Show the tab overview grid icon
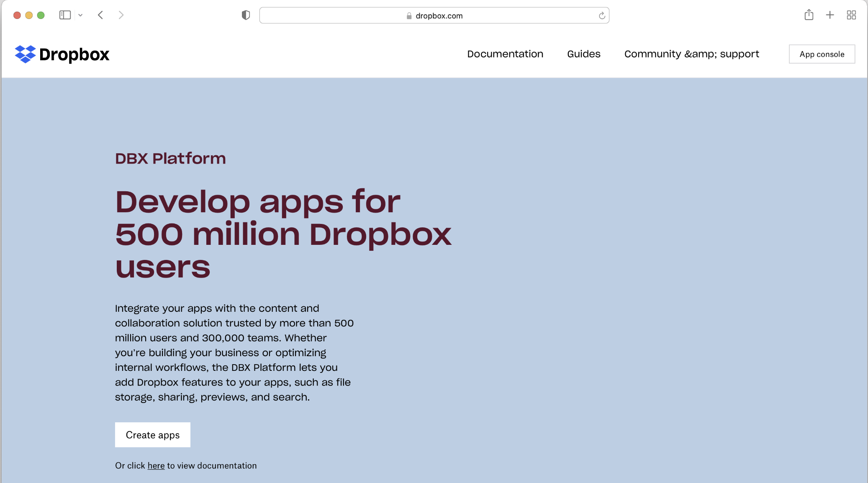 (x=851, y=15)
